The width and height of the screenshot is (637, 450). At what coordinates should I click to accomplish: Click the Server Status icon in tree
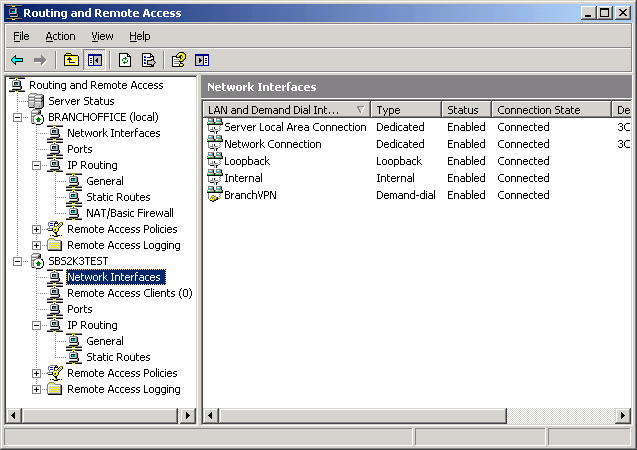click(36, 101)
